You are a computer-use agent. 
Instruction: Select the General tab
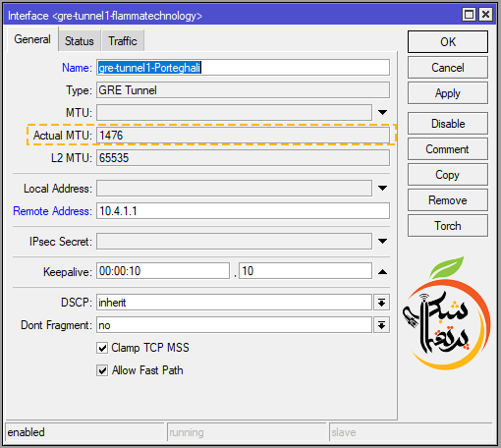(x=32, y=39)
